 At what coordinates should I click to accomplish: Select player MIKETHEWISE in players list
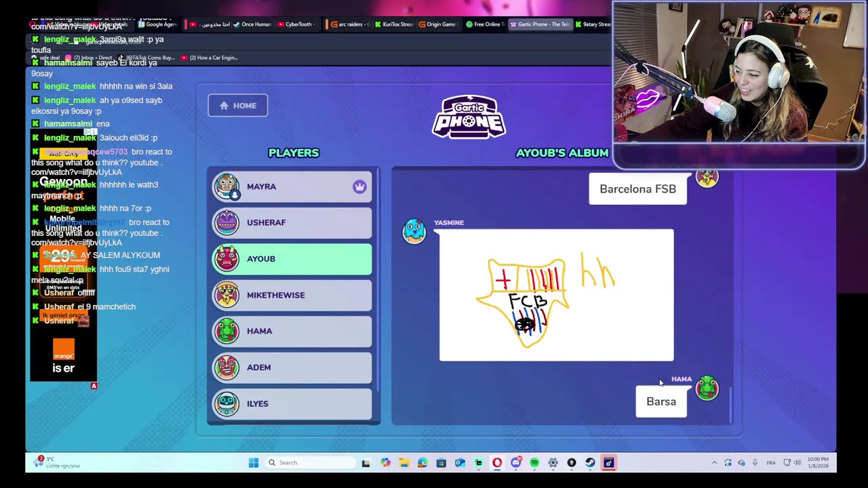[x=292, y=295]
